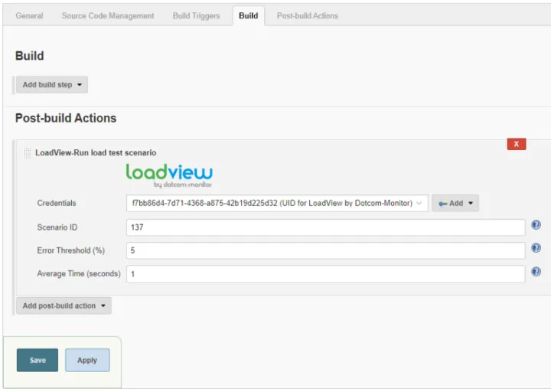
Task: Expand the Add build step dropdown
Action: pyautogui.click(x=52, y=85)
